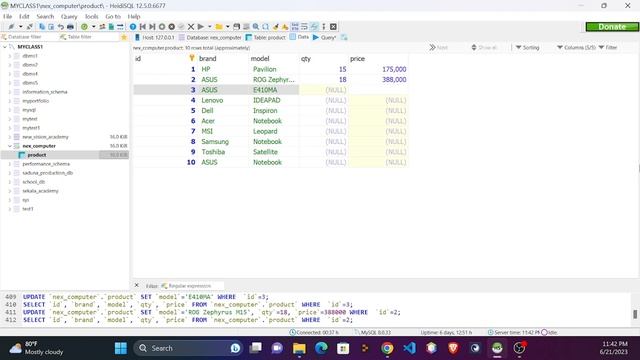This screenshot has height=360, width=640.
Task: Open the Help menu
Action: click(x=134, y=16)
